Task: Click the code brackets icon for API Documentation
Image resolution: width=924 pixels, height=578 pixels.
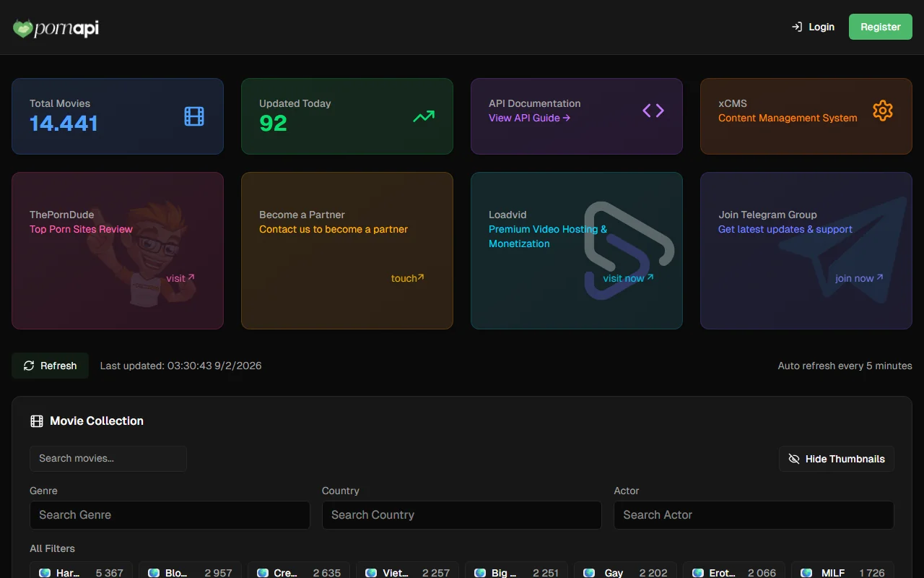Action: [x=653, y=111]
